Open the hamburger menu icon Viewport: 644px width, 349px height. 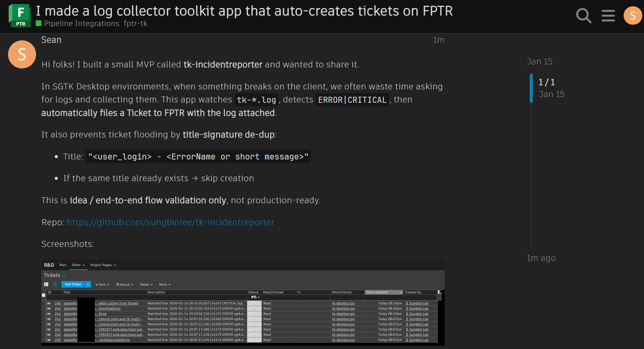point(608,16)
